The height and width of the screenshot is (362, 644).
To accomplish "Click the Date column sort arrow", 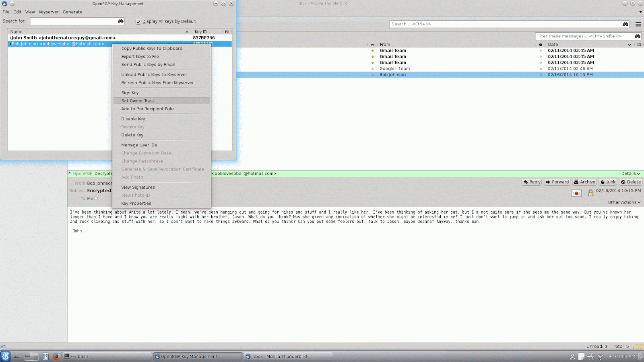I will point(630,45).
